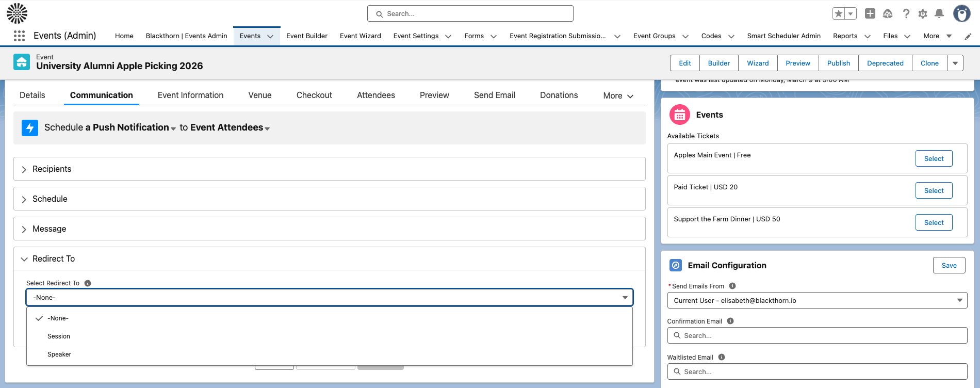Viewport: 980px width, 388px height.
Task: Click the notifications bell icon
Action: (x=939, y=14)
